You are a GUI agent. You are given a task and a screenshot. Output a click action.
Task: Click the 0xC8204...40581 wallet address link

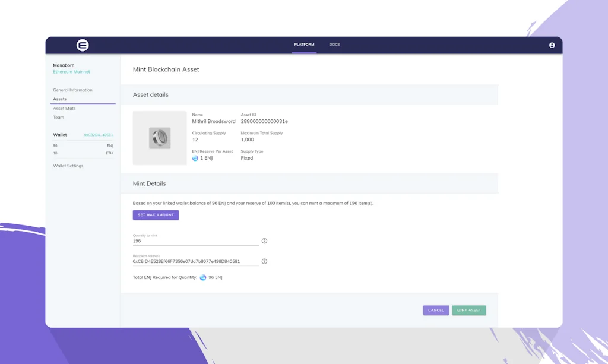[99, 134]
